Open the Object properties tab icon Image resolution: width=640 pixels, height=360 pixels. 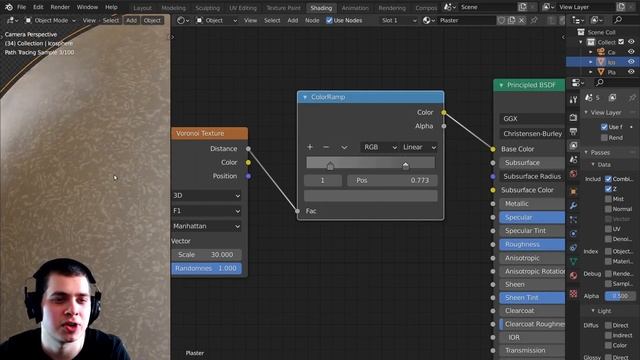coord(573,191)
